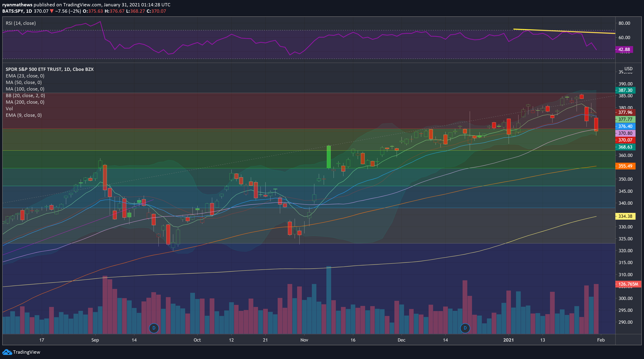Select the BATS:SPY symbol label
644x359 pixels.
[13, 11]
